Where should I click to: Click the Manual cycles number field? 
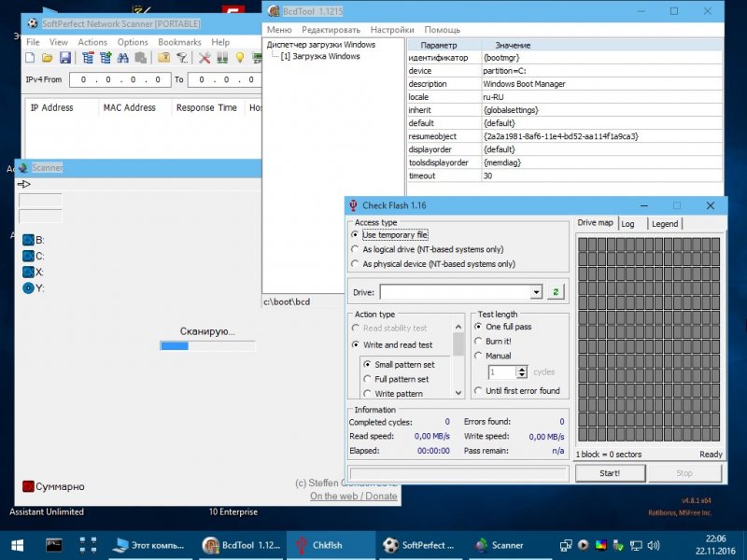[502, 371]
